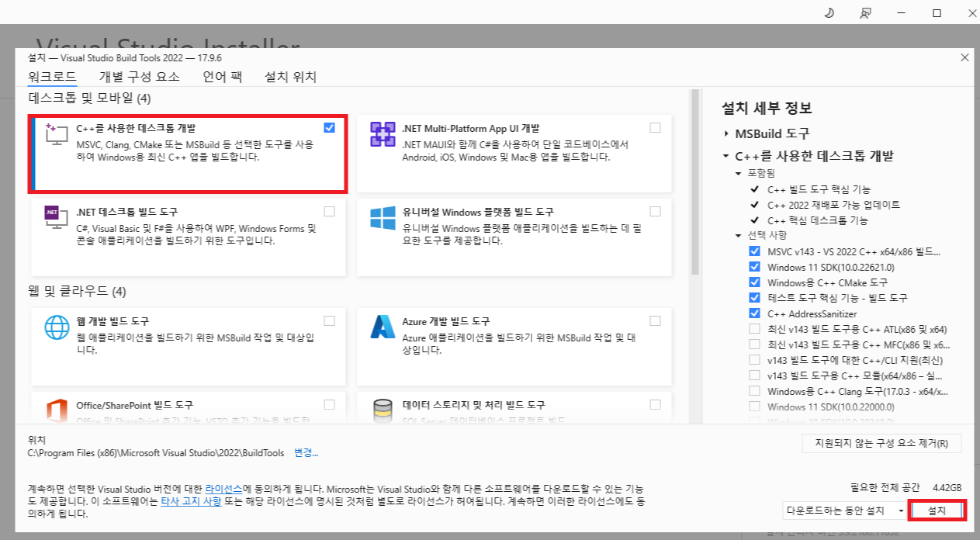The height and width of the screenshot is (540, 980).
Task: Open the 라이선스 link
Action: click(224, 489)
